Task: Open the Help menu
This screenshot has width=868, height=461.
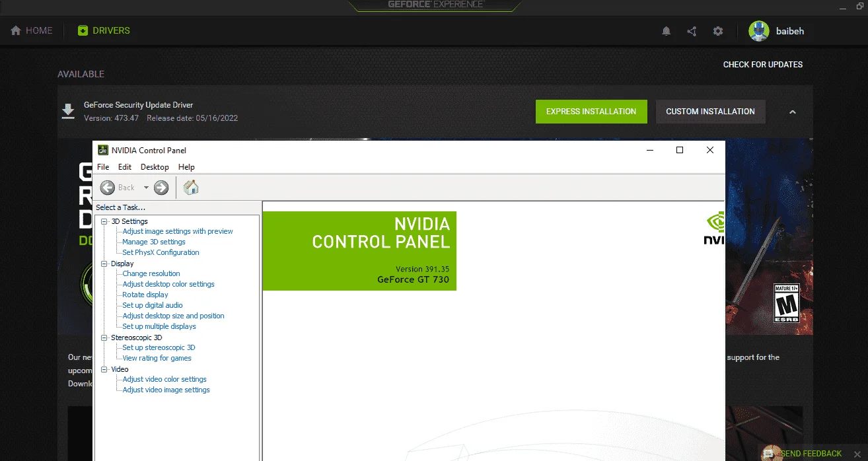Action: coord(186,167)
